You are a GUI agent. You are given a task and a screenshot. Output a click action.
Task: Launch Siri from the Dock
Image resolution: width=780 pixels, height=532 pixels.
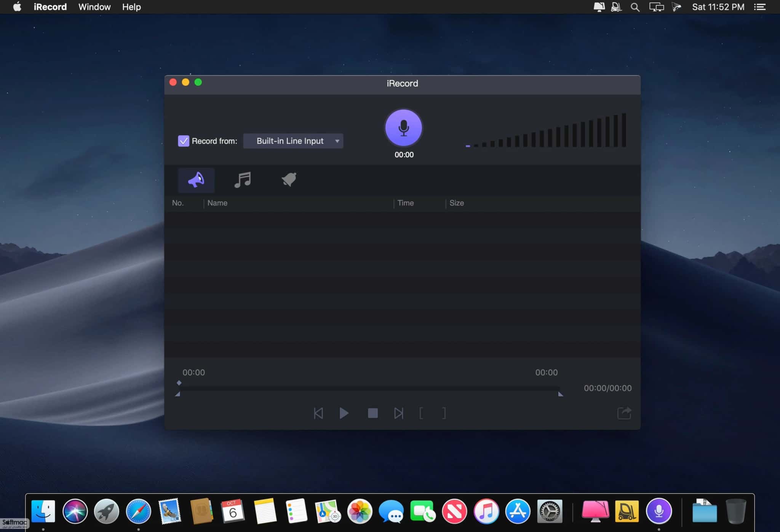[x=75, y=511]
